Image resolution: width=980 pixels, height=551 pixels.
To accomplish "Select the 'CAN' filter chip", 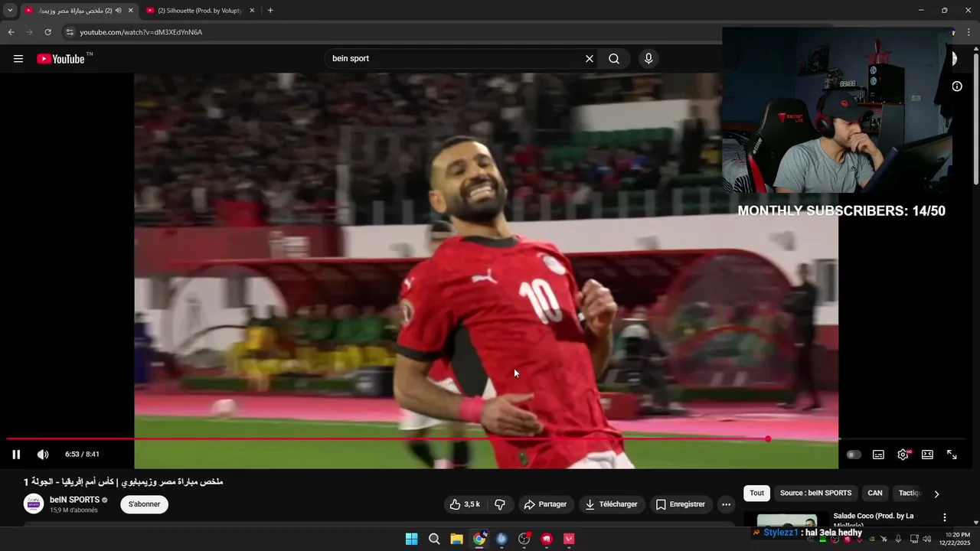I will (x=874, y=494).
